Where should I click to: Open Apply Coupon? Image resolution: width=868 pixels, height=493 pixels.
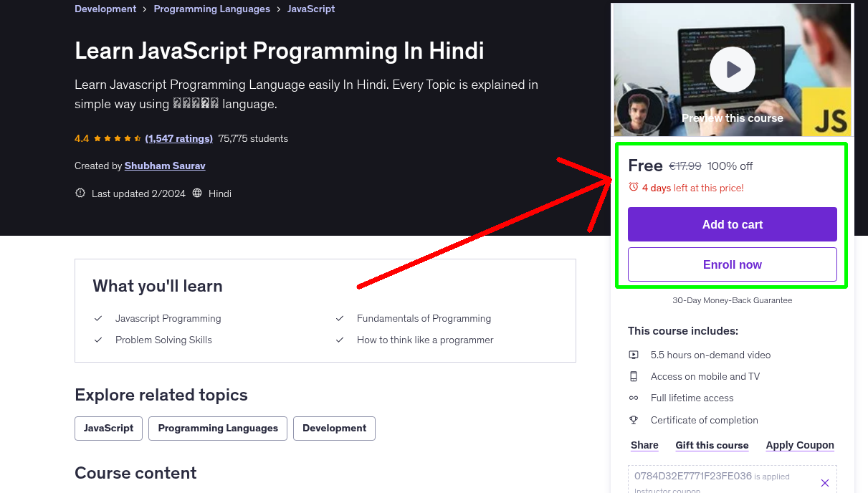(799, 445)
